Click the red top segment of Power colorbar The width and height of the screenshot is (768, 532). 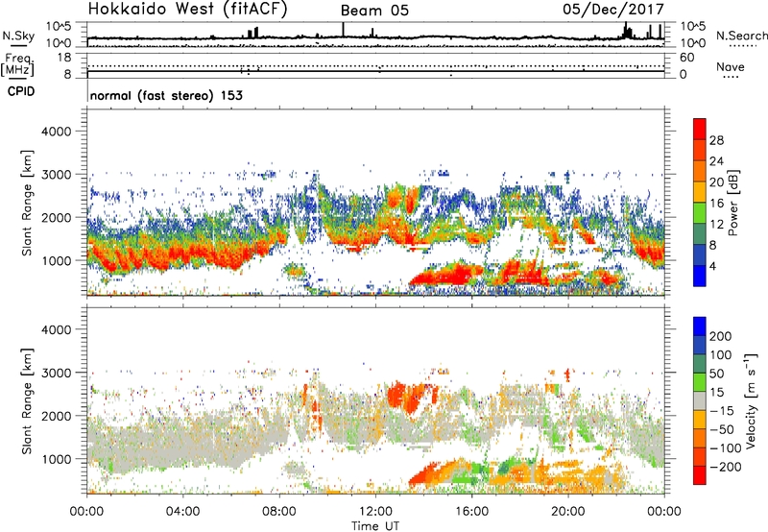[x=700, y=129]
